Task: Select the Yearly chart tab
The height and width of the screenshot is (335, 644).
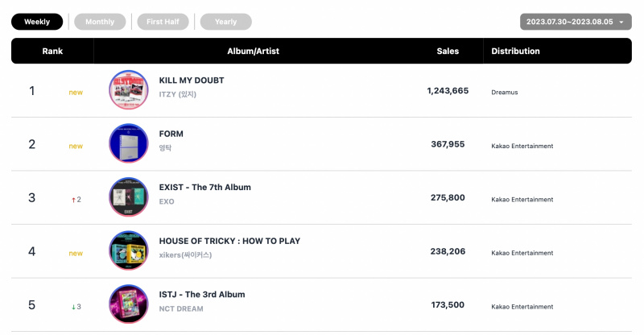Action: coord(226,22)
